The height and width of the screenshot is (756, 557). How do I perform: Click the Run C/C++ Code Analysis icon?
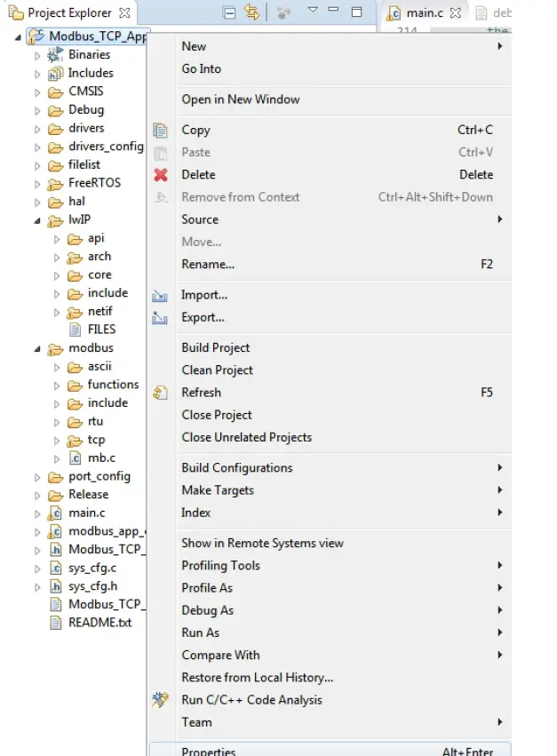point(161,700)
